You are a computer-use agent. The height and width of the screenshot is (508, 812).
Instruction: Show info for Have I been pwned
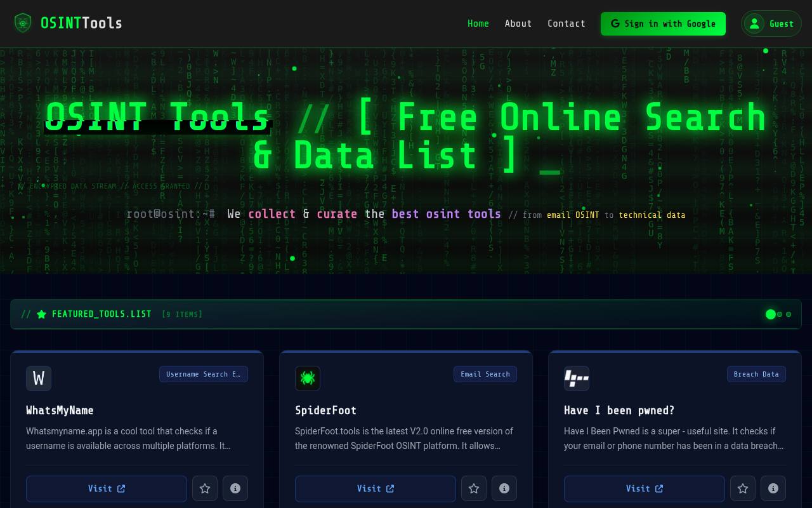click(x=773, y=488)
